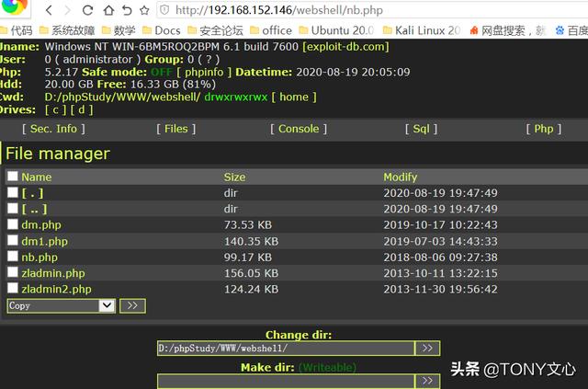The height and width of the screenshot is (389, 588).
Task: Open the [ . ] current directory
Action: point(33,193)
